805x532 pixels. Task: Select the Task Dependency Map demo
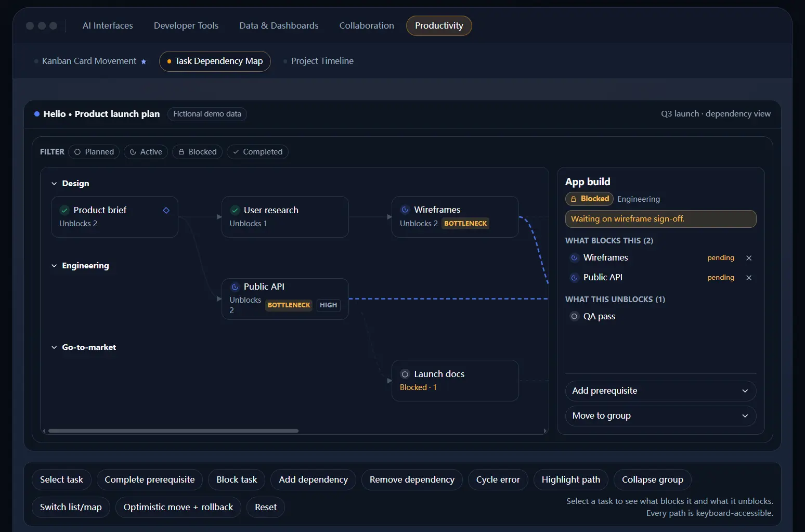pos(215,61)
